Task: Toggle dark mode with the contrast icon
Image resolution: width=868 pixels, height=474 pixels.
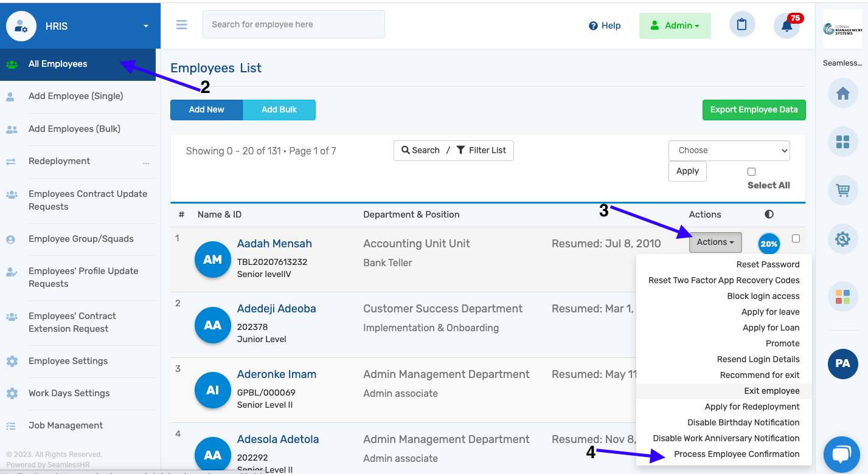Action: 769,214
